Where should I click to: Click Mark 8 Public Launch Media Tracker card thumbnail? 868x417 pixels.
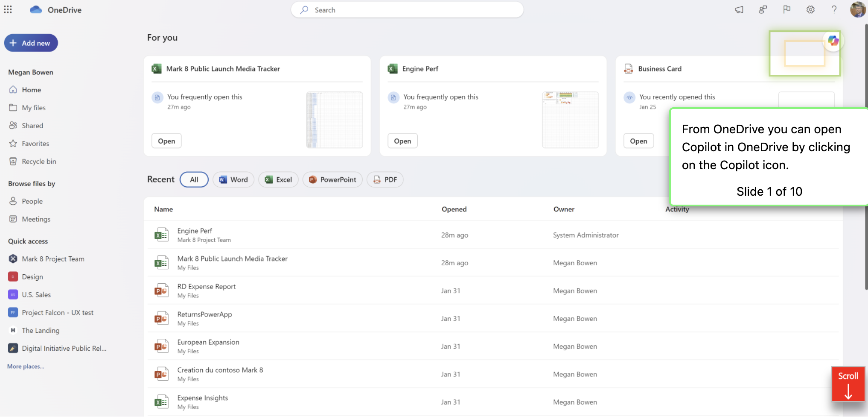point(335,120)
